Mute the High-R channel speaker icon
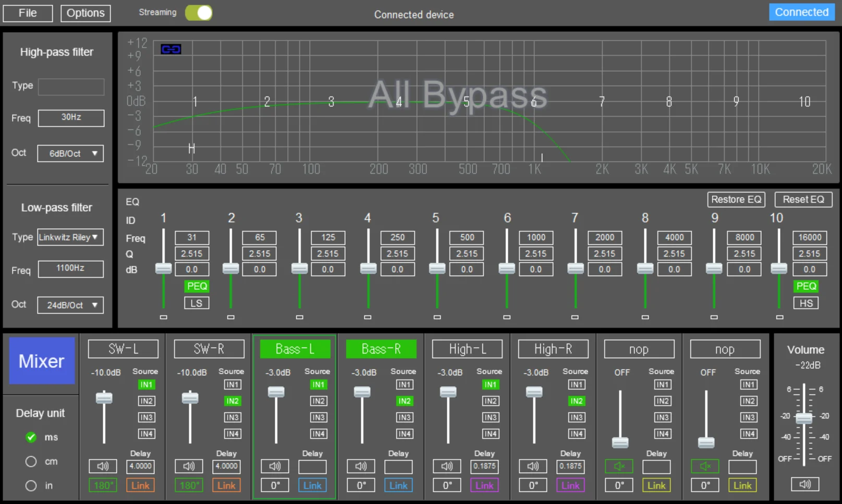This screenshot has height=504, width=842. 533,466
